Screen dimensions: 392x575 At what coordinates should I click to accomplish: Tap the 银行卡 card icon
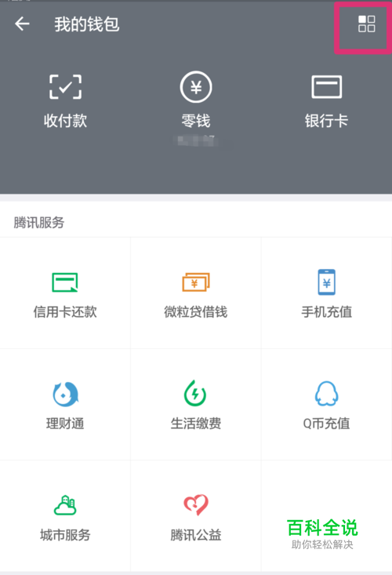326,87
